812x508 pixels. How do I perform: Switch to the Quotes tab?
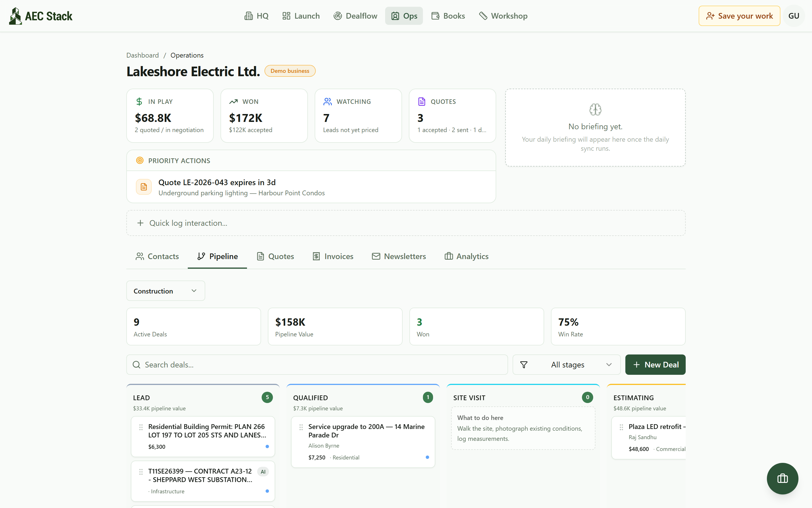(275, 256)
